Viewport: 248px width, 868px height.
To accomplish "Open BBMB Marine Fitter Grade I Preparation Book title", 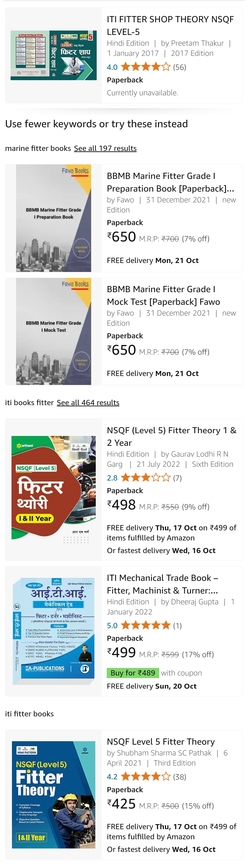I will (170, 182).
